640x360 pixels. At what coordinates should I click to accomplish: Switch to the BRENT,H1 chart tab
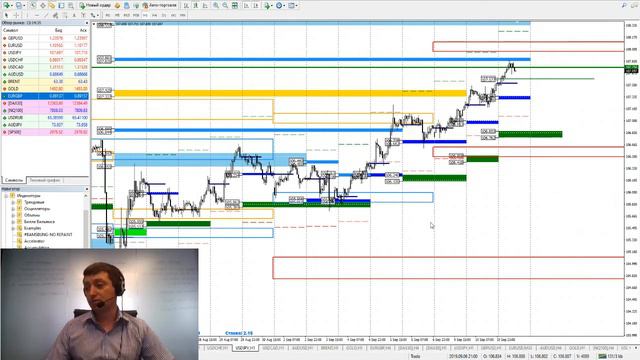[x=329, y=348]
